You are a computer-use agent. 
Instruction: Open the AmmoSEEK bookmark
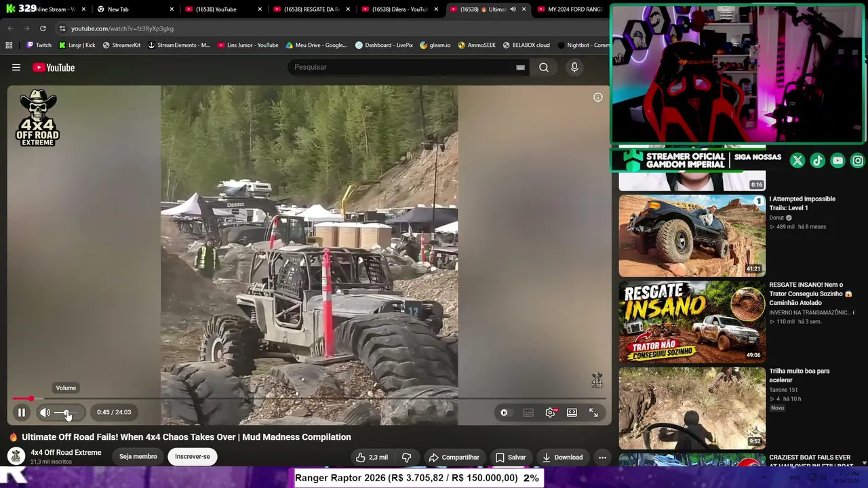pyautogui.click(x=477, y=45)
